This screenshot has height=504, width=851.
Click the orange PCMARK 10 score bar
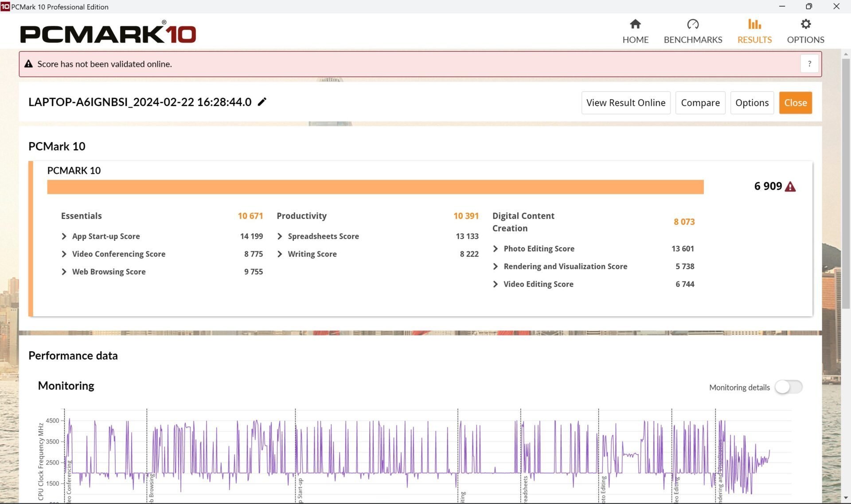(375, 187)
